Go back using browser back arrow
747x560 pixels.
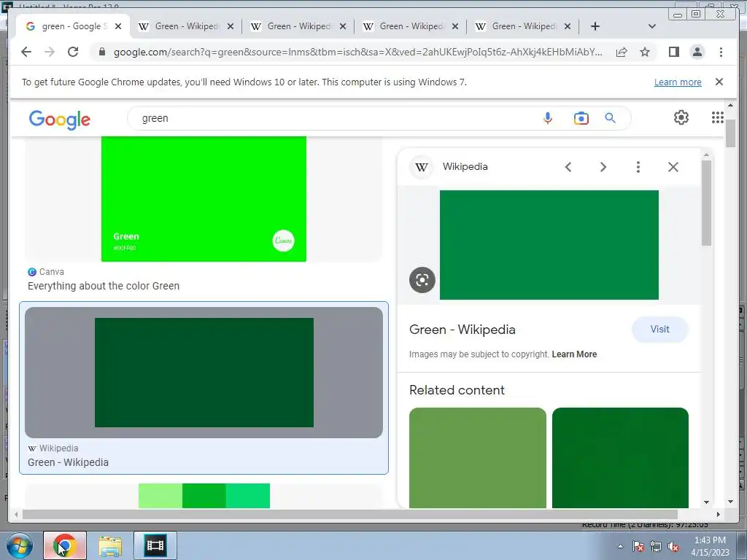(26, 52)
